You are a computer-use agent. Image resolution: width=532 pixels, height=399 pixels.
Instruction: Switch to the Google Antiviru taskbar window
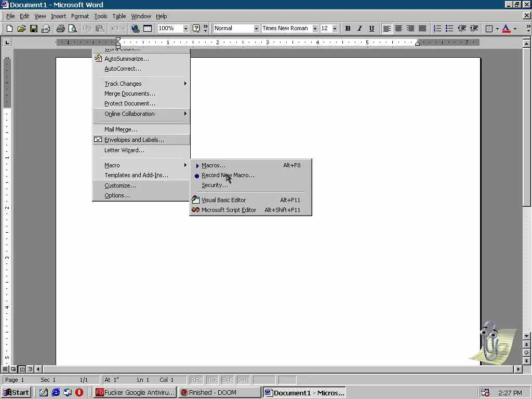point(135,393)
